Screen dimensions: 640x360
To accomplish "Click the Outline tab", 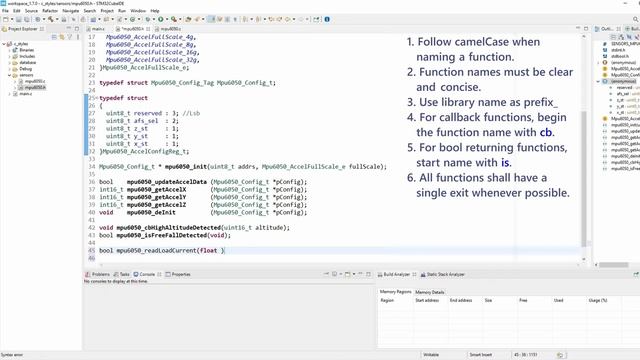I will click(607, 29).
